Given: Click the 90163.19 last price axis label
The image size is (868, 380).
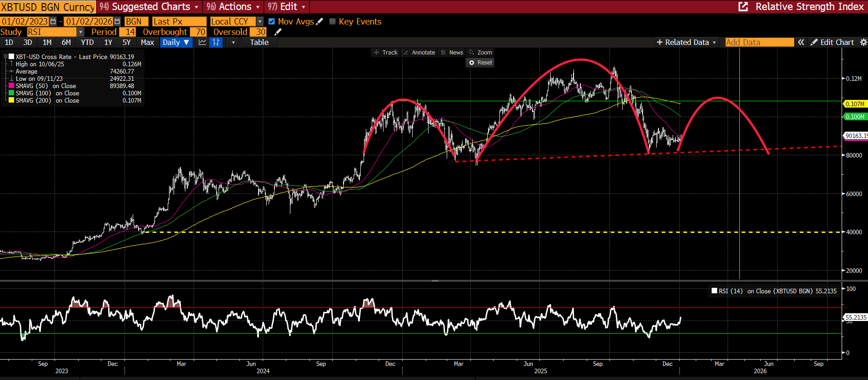Looking at the screenshot, I should coord(856,136).
